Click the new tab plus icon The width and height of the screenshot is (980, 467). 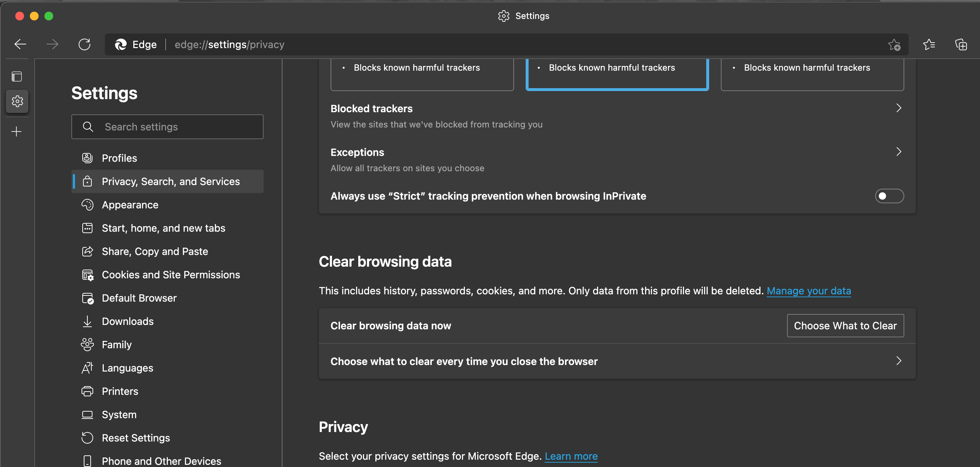16,132
